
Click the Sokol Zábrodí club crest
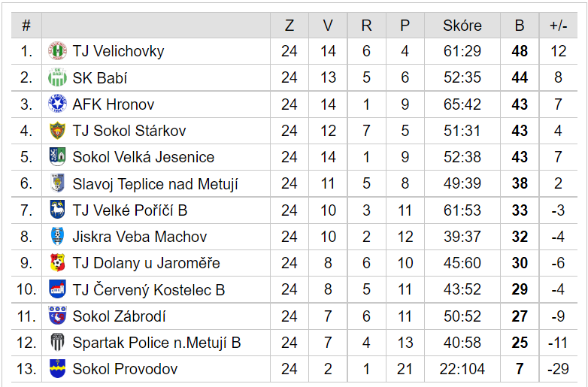[x=57, y=316]
